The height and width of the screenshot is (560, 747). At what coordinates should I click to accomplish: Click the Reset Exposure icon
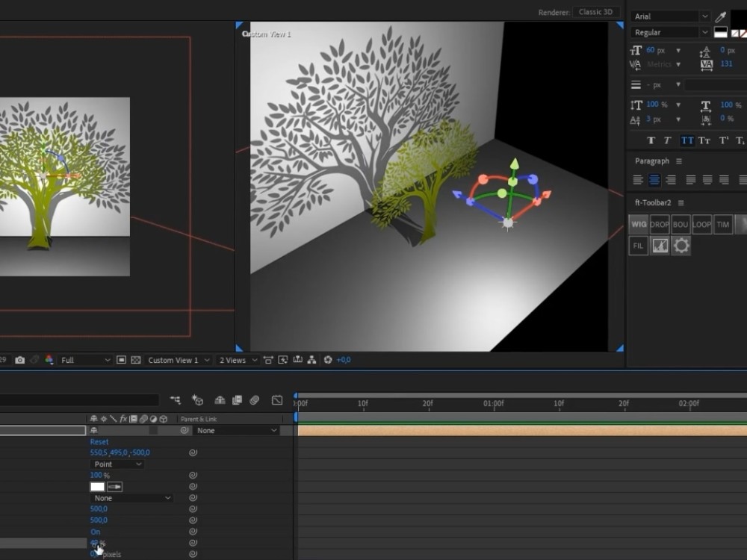[x=328, y=360]
